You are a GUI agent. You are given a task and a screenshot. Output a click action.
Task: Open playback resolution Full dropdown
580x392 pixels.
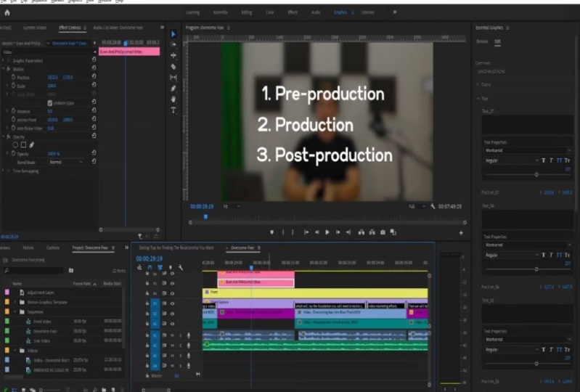coord(417,206)
